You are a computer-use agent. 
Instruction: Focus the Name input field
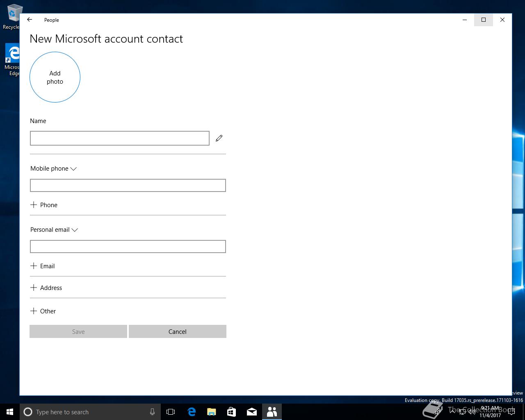(x=120, y=138)
